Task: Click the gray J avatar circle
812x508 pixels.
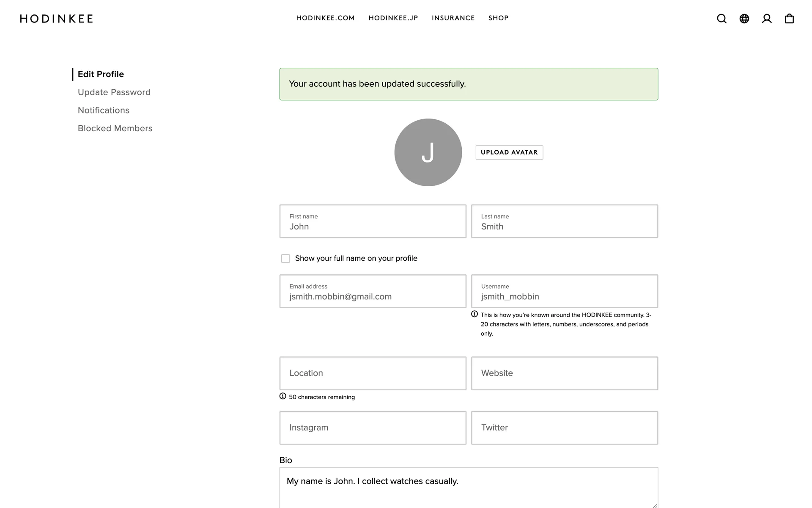Action: (x=428, y=152)
